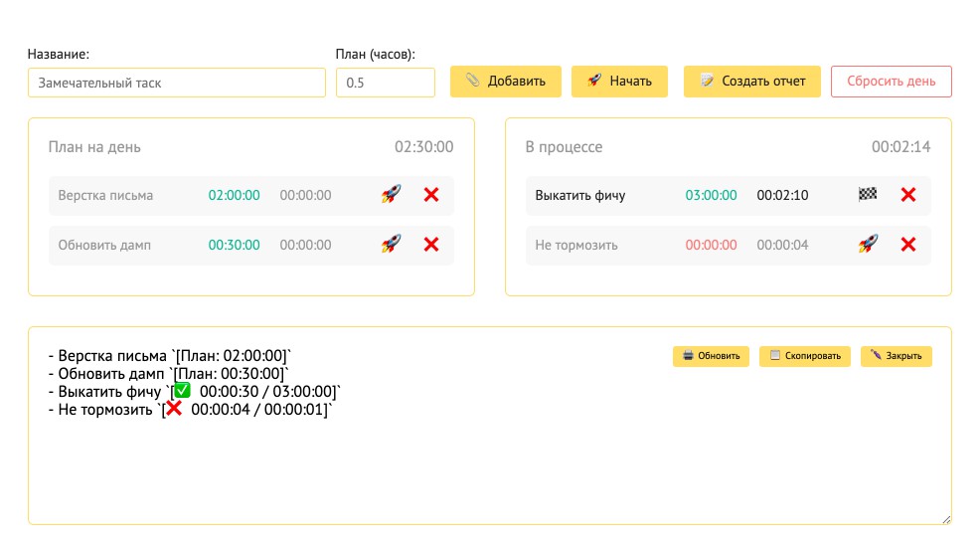Click inside the report text area
The image size is (980, 545).
398,457
